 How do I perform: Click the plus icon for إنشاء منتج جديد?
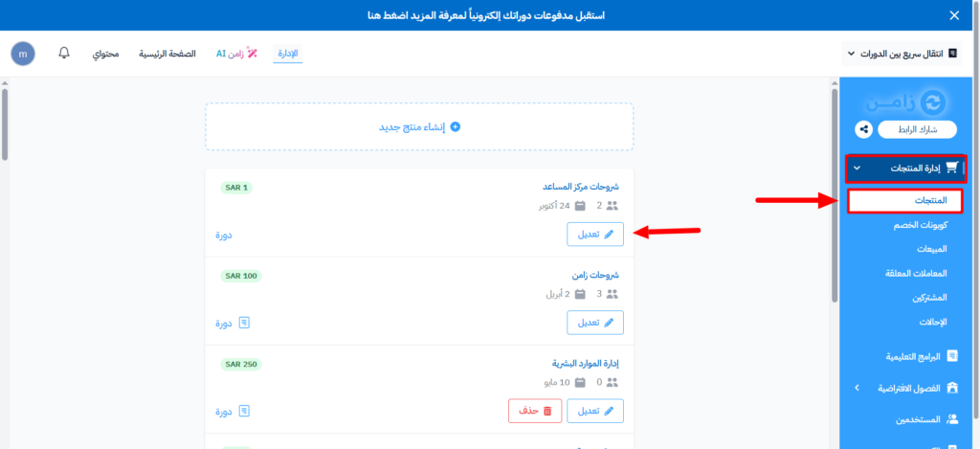click(x=456, y=126)
